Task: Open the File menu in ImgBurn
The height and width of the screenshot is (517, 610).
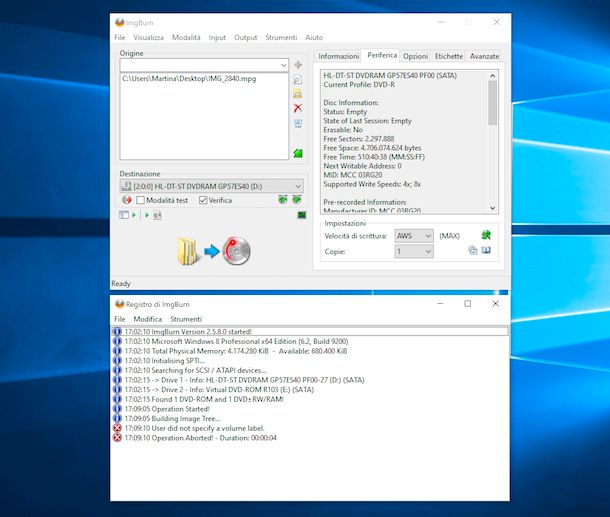Action: point(120,37)
